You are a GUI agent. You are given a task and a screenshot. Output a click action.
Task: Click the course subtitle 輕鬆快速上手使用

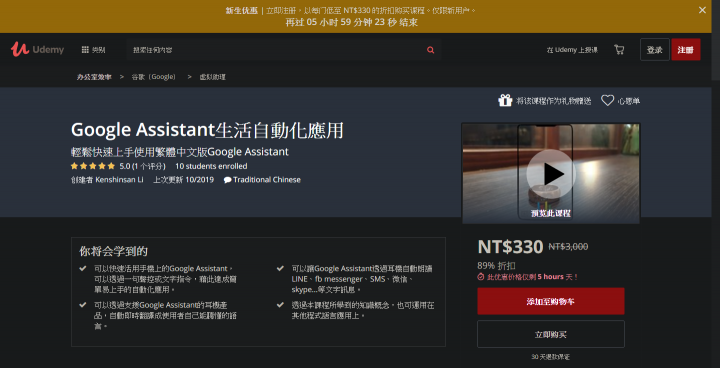click(x=180, y=152)
